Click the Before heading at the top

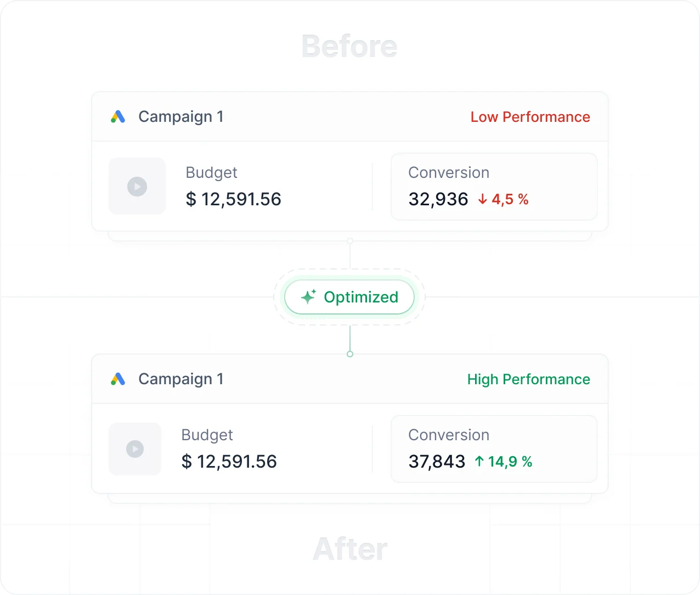pyautogui.click(x=349, y=46)
